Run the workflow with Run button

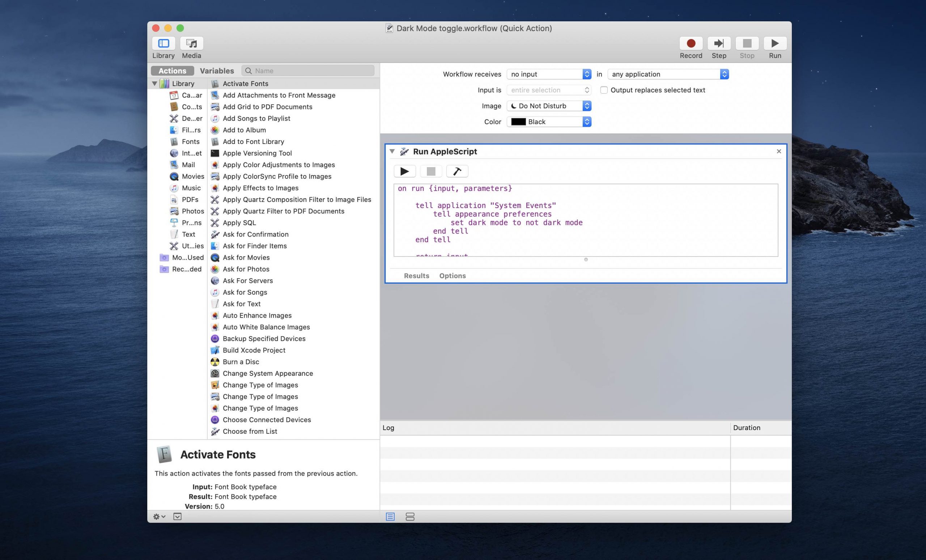pos(775,44)
